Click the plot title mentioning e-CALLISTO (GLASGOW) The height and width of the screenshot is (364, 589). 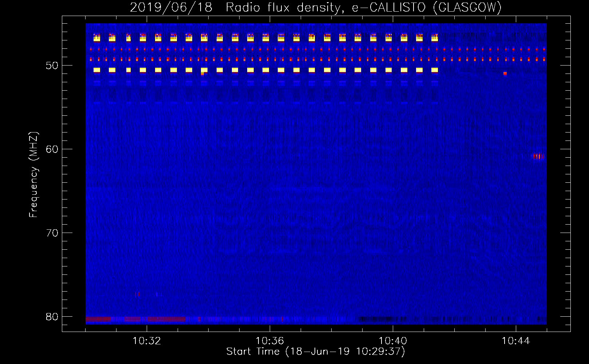(316, 8)
